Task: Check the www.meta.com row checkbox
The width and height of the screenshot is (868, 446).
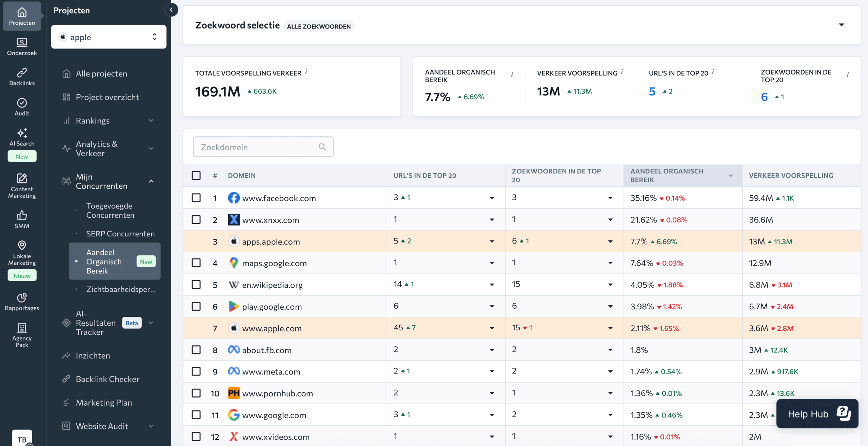Action: click(196, 371)
